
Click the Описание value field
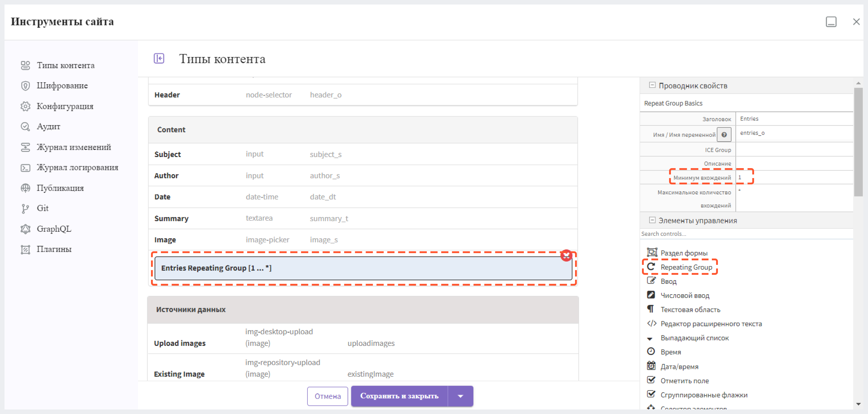[x=794, y=163]
